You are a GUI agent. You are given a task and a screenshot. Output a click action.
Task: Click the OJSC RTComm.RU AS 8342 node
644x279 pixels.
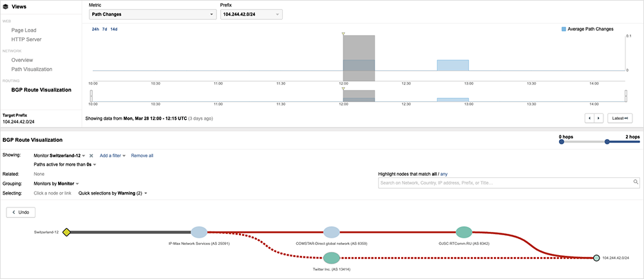(x=464, y=233)
